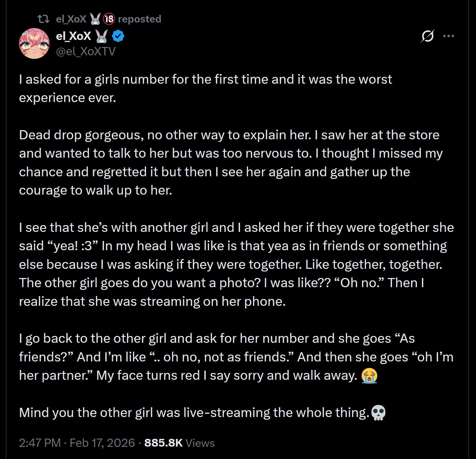Image resolution: width=476 pixels, height=459 pixels.
Task: Open the three-dot More options menu
Action: [x=449, y=36]
